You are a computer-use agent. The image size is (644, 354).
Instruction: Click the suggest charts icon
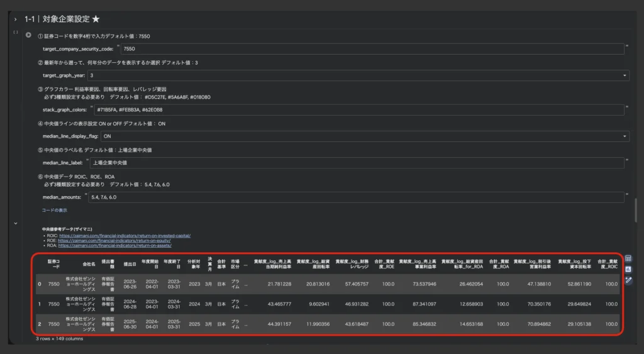pyautogui.click(x=628, y=269)
